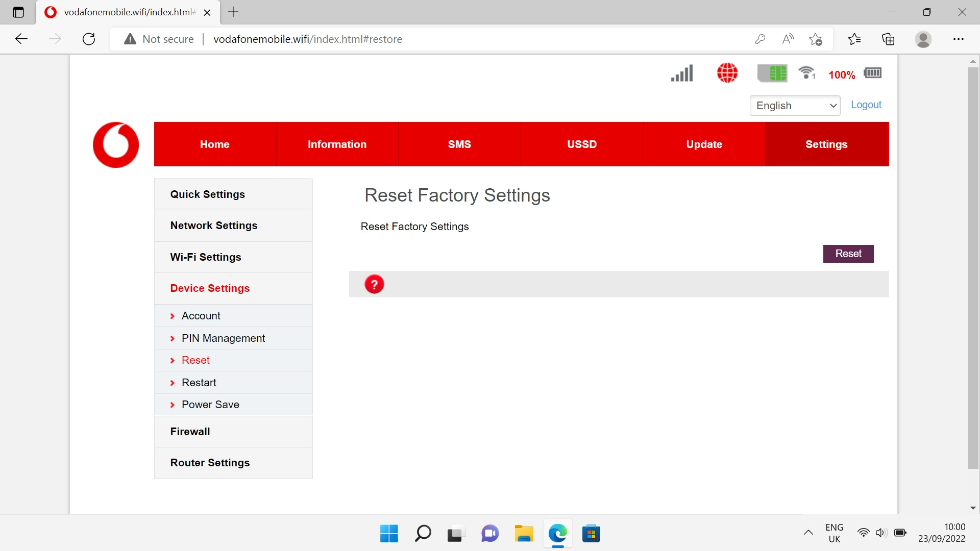Open the English language dropdown

[795, 106]
